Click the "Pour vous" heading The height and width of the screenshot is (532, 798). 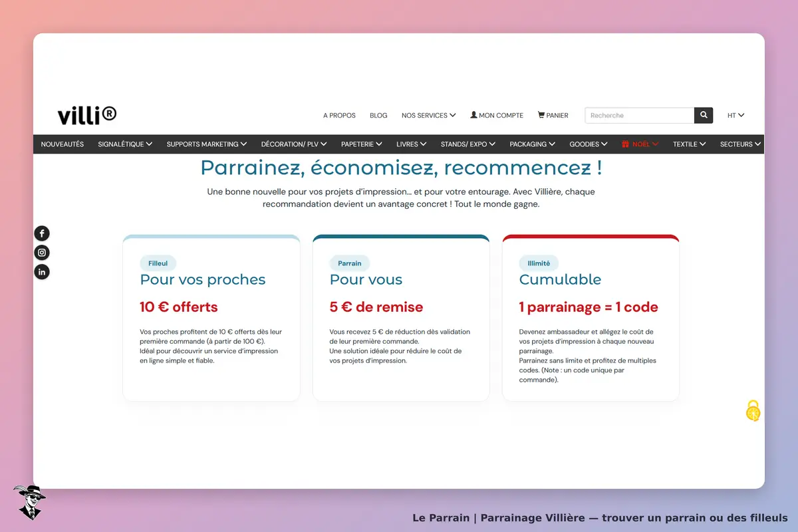click(366, 280)
